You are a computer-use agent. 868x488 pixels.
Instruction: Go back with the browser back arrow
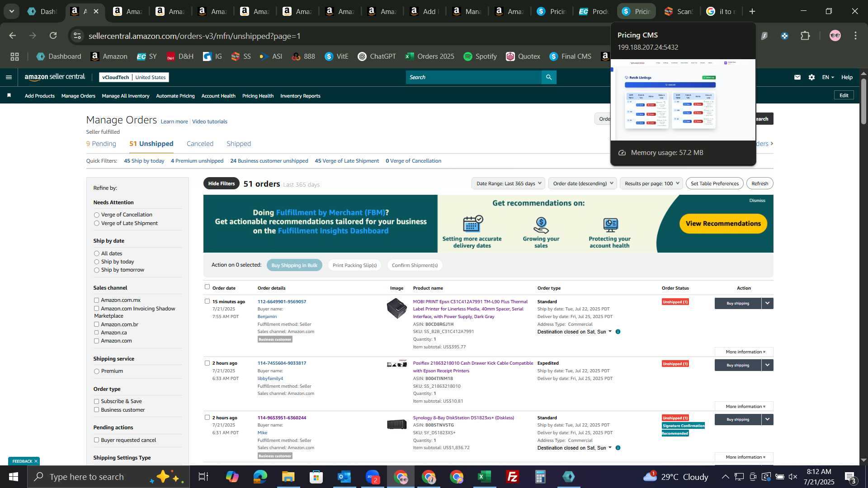coord(13,36)
